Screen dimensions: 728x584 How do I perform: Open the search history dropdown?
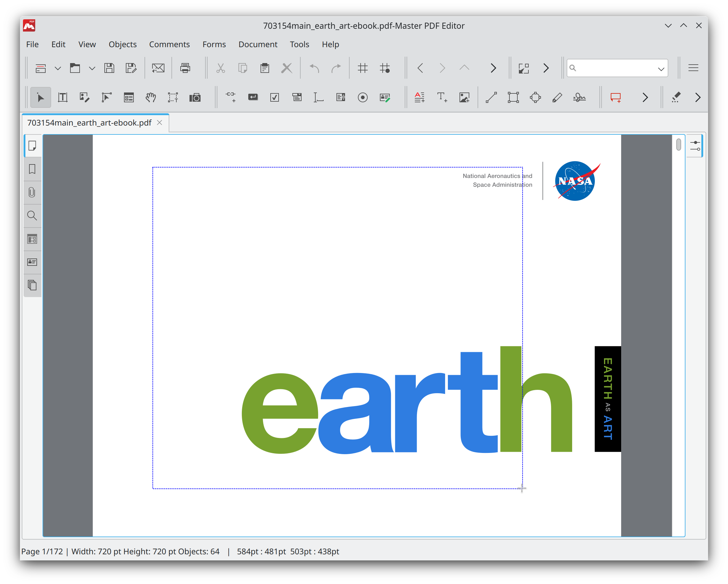click(661, 69)
